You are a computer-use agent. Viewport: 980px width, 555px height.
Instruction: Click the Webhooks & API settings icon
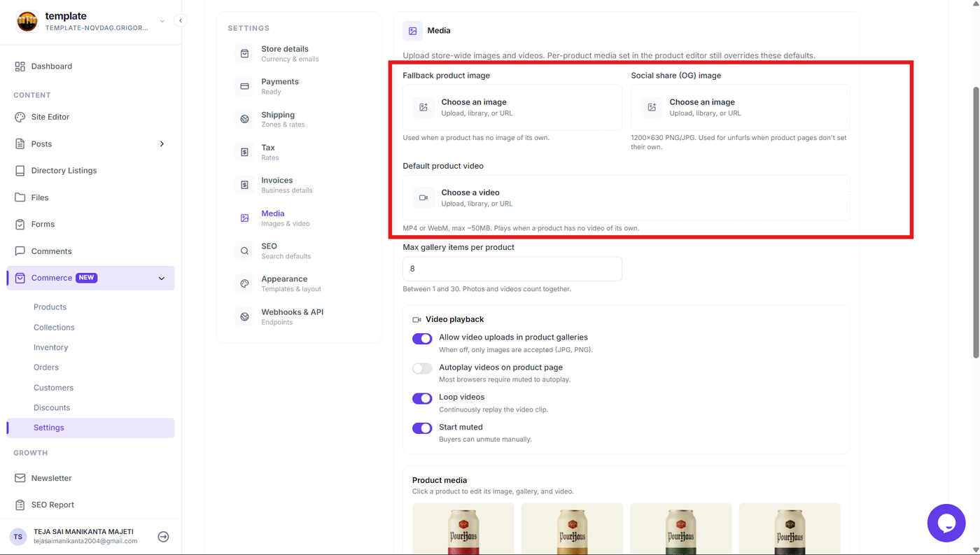point(244,317)
